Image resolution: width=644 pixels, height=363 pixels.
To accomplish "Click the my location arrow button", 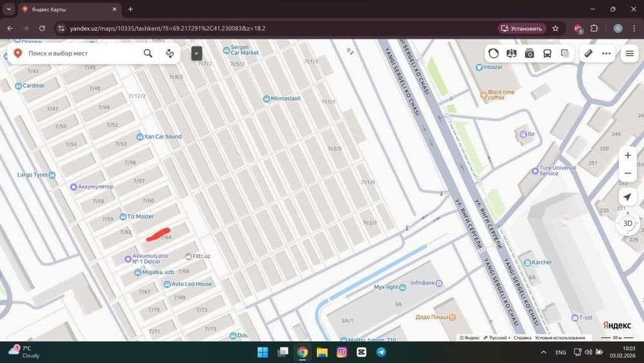I will 627,197.
